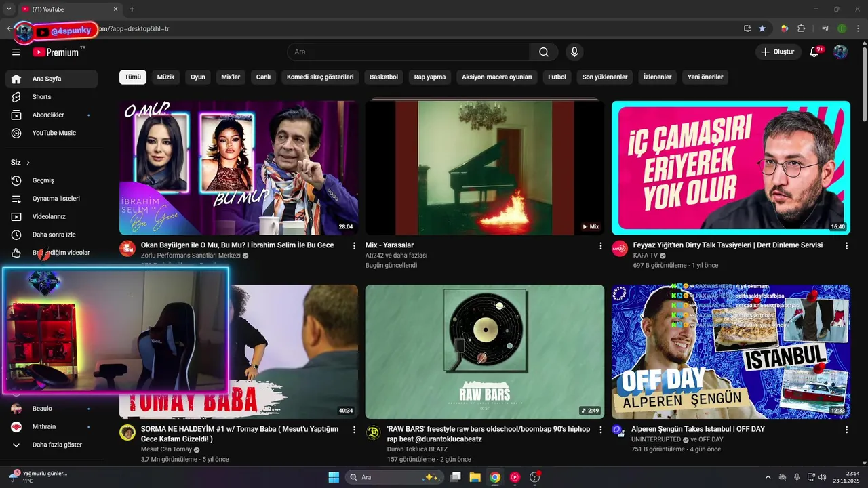Click taskbar volume icon
Viewport: 868px width, 488px height.
click(x=822, y=477)
